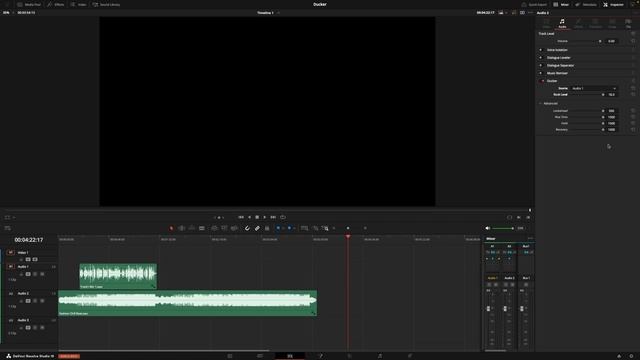Click the Replace Clip toolbar icon
The width and height of the screenshot is (640, 360).
(x=234, y=228)
